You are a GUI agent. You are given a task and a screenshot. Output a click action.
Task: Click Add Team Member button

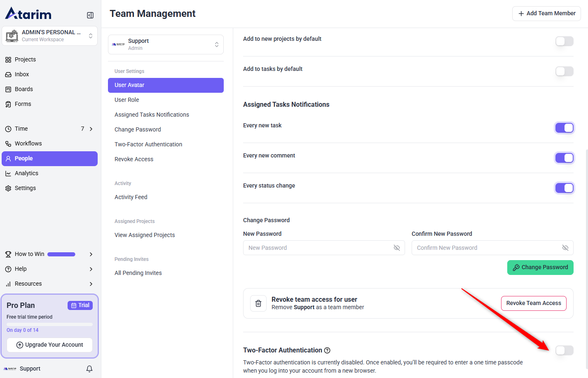(x=546, y=14)
